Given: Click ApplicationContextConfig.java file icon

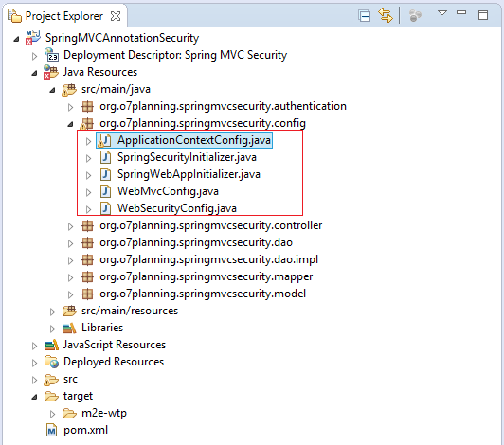Looking at the screenshot, I should [x=104, y=140].
